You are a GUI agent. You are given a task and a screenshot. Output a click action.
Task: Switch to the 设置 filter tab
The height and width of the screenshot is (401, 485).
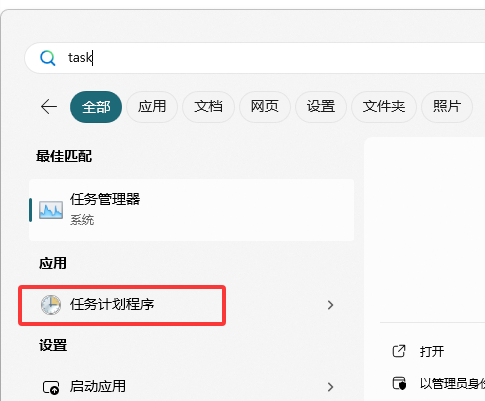tap(321, 107)
